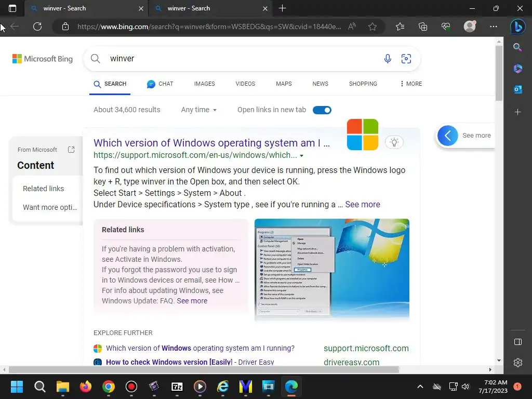Open From Microsoft external link icon

[71, 150]
